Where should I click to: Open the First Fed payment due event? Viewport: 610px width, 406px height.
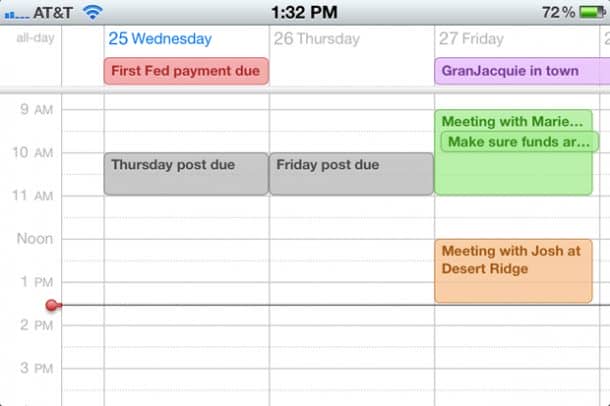coord(186,71)
